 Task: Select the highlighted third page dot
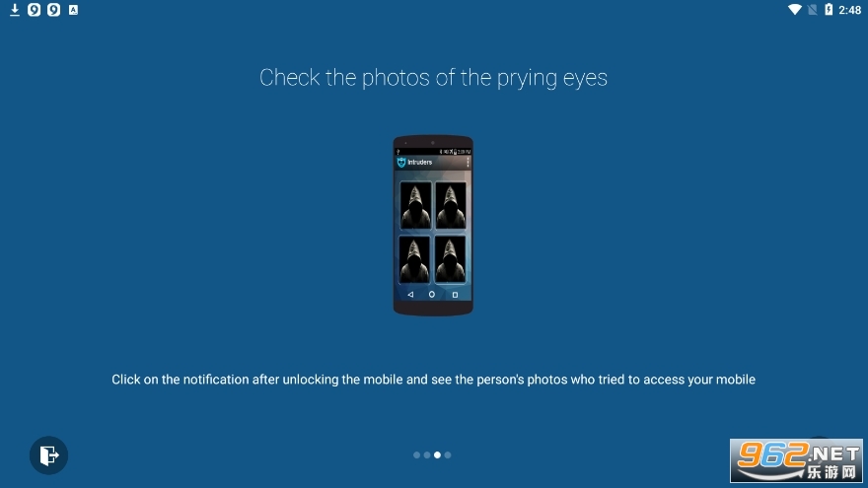(437, 454)
